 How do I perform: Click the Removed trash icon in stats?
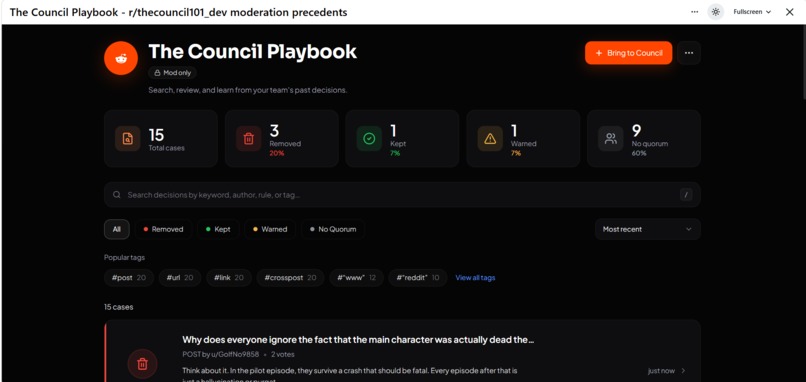click(248, 138)
